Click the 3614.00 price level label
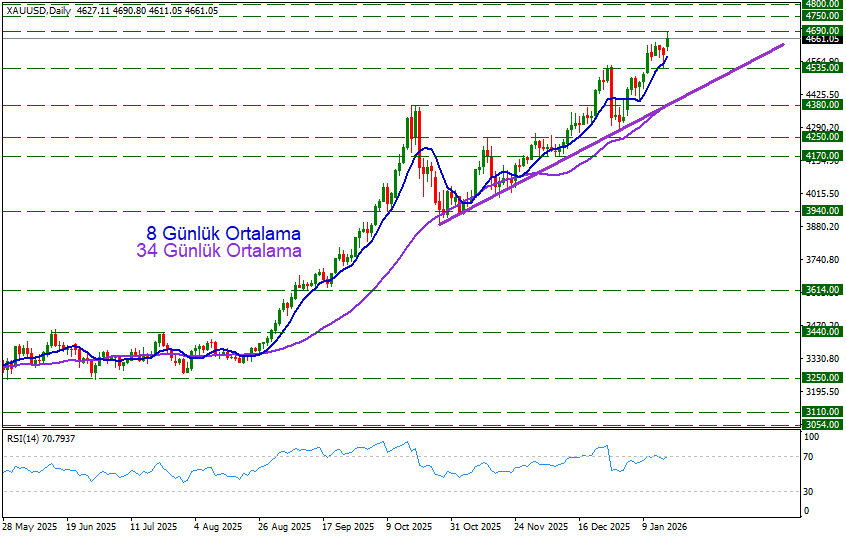Image resolution: width=846 pixels, height=538 pixels. (x=821, y=290)
